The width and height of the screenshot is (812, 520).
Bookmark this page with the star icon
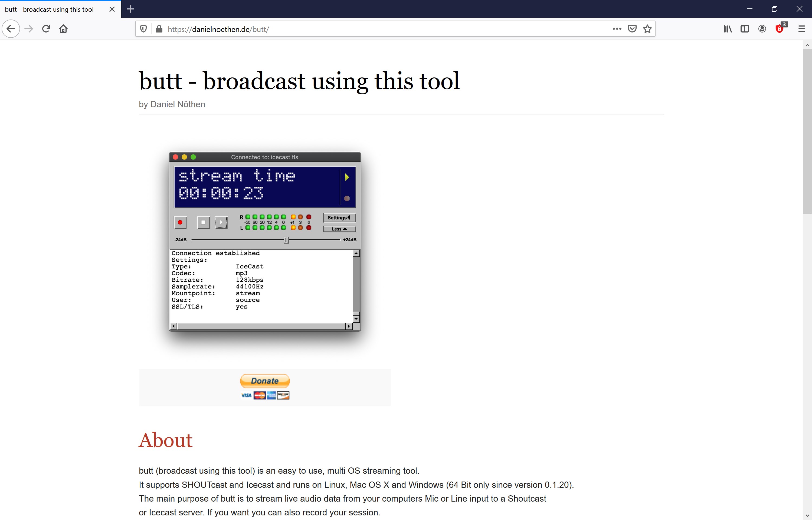(647, 29)
